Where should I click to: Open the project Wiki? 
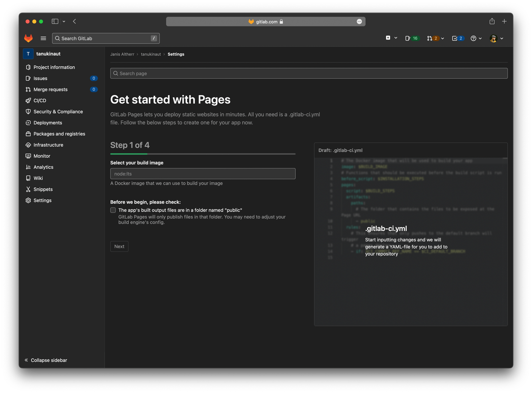coord(38,178)
